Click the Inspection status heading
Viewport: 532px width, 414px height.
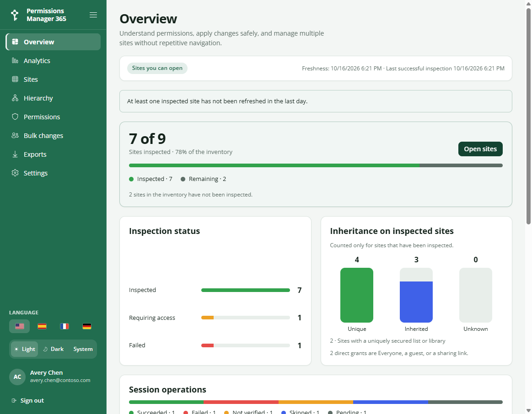[x=164, y=231]
